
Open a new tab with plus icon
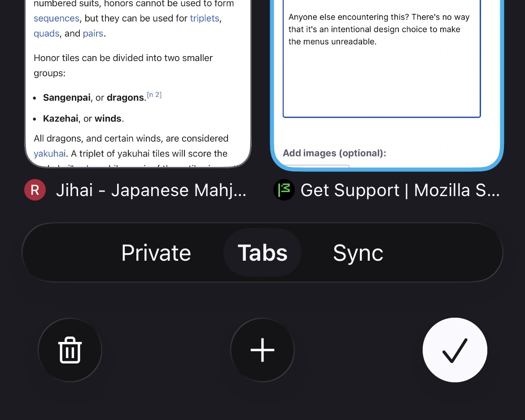coord(262,350)
